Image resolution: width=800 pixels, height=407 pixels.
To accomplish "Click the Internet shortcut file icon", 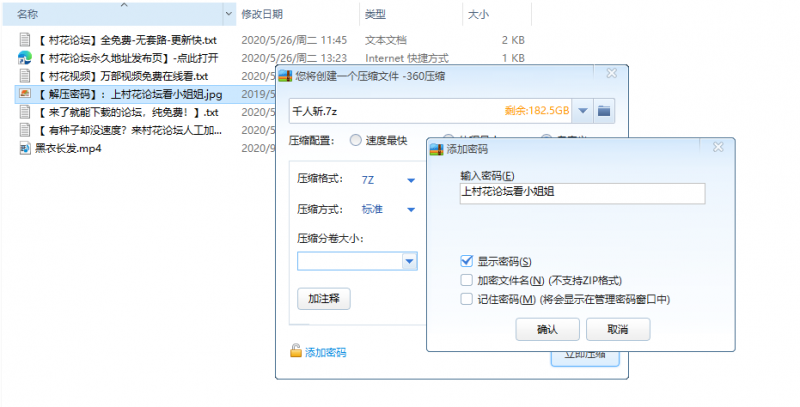I will point(25,58).
